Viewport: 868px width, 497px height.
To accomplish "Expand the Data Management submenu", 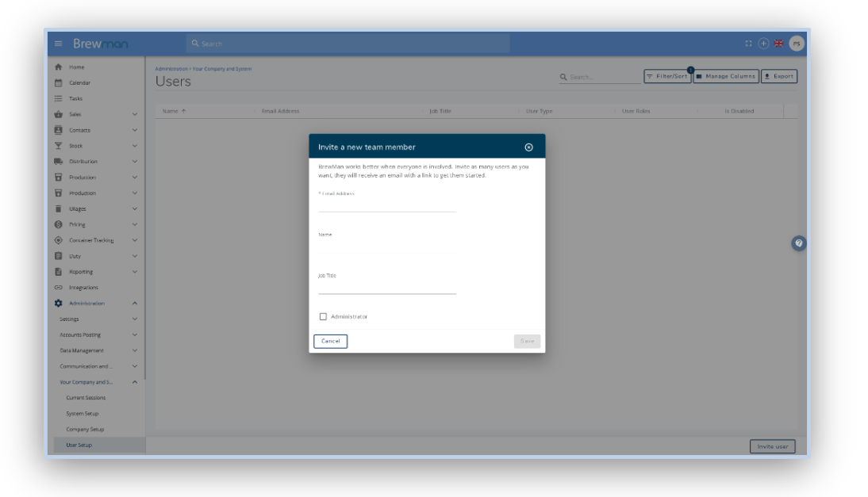I will click(x=134, y=350).
